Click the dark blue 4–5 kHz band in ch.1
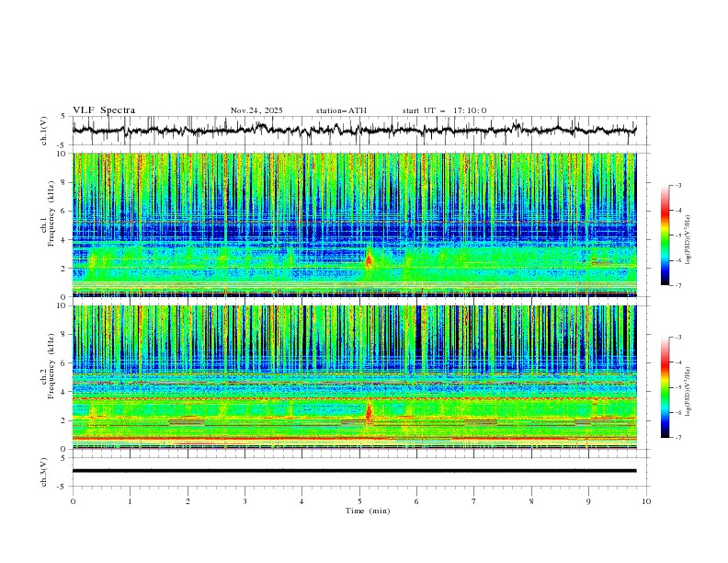Screen dimensions: 728x563 point(354,231)
